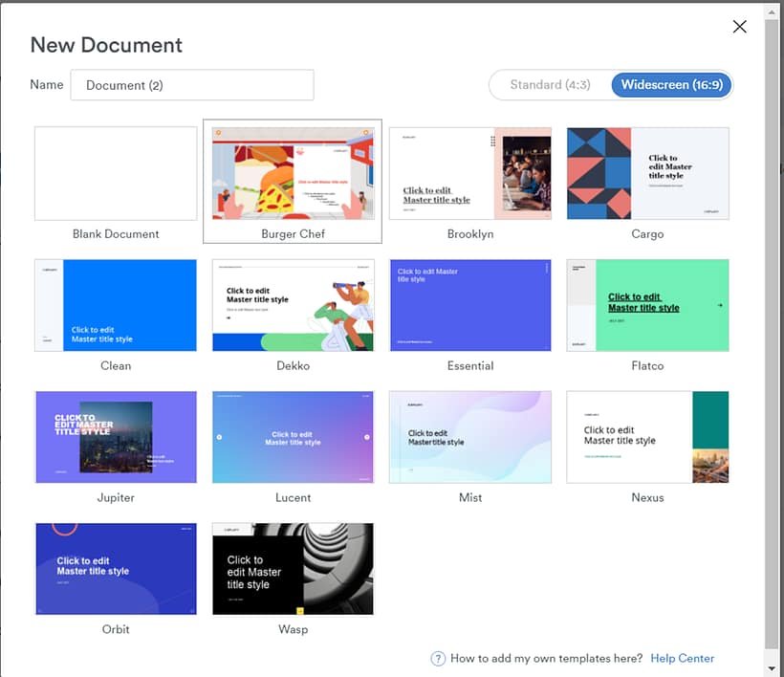Screen dimensions: 784x677
Task: Select the Lucent gradient template
Action: click(293, 437)
